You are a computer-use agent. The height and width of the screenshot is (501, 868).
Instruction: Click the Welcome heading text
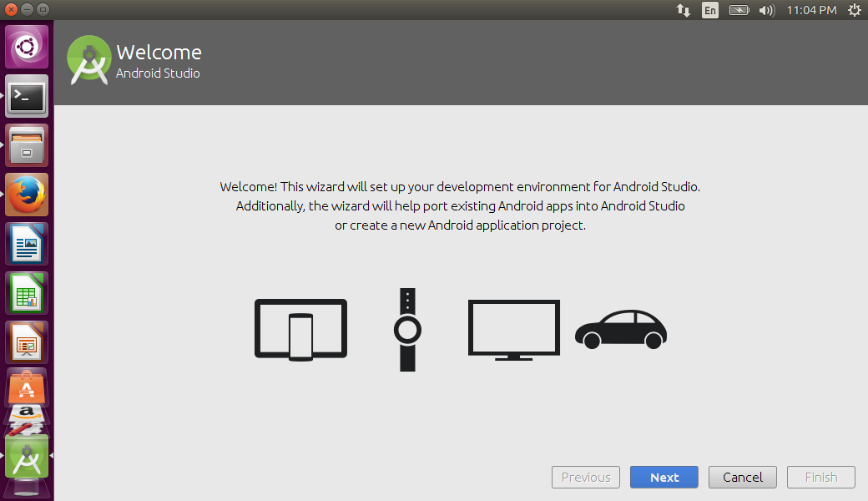click(159, 52)
